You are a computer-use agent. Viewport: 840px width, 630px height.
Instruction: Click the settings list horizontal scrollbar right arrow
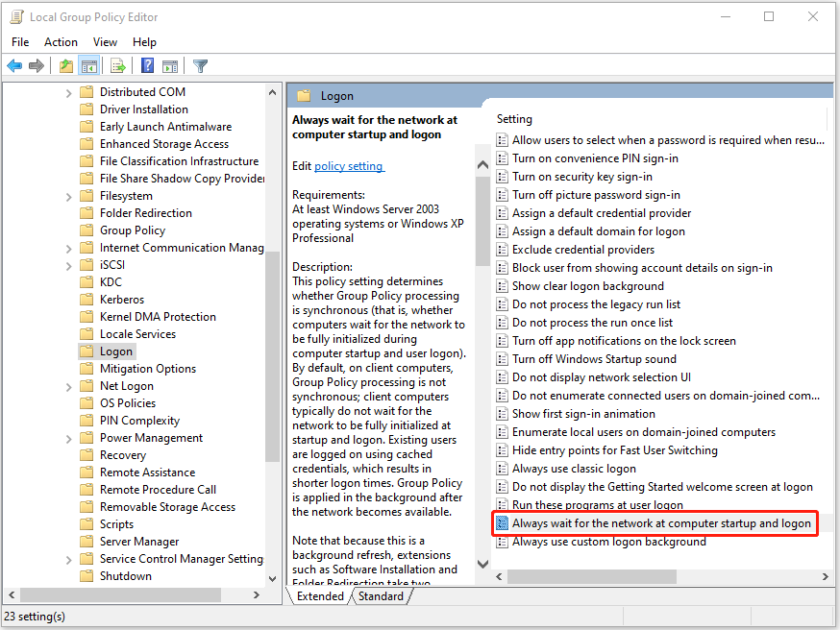pyautogui.click(x=825, y=576)
